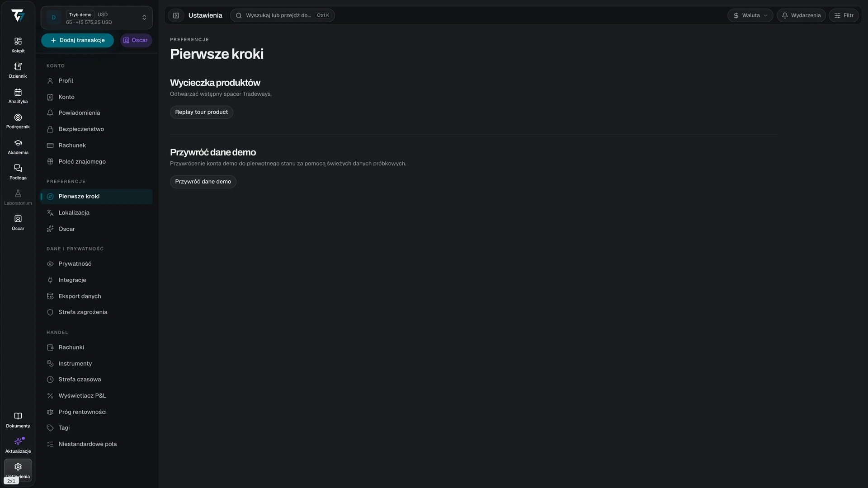Viewport: 868px width, 488px height.
Task: Select Pierwsze kroki in preferences
Action: (x=97, y=197)
